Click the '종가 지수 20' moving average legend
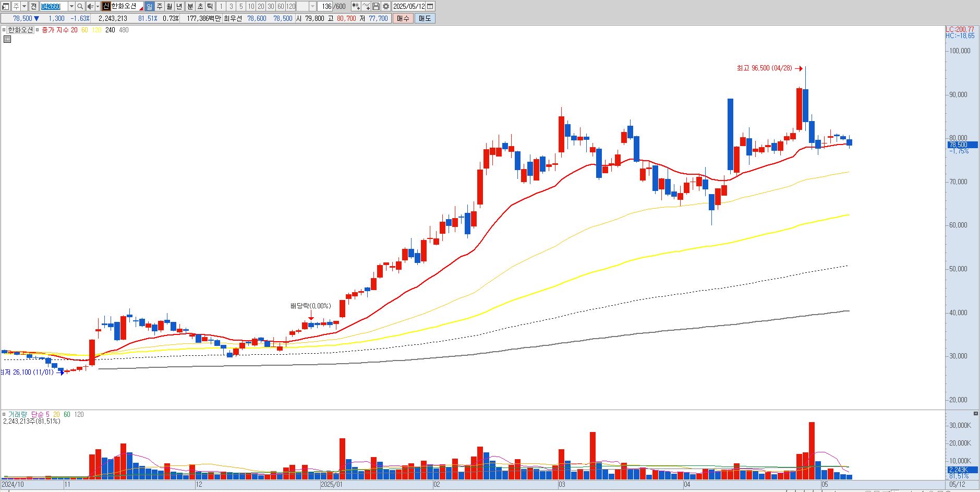Viewport: 980px width, 492px height. point(59,30)
